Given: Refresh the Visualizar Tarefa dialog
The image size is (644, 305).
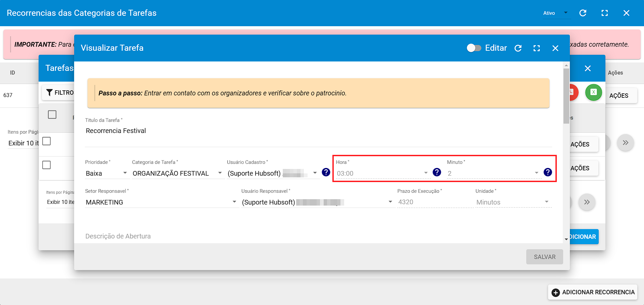Looking at the screenshot, I should pyautogui.click(x=518, y=48).
